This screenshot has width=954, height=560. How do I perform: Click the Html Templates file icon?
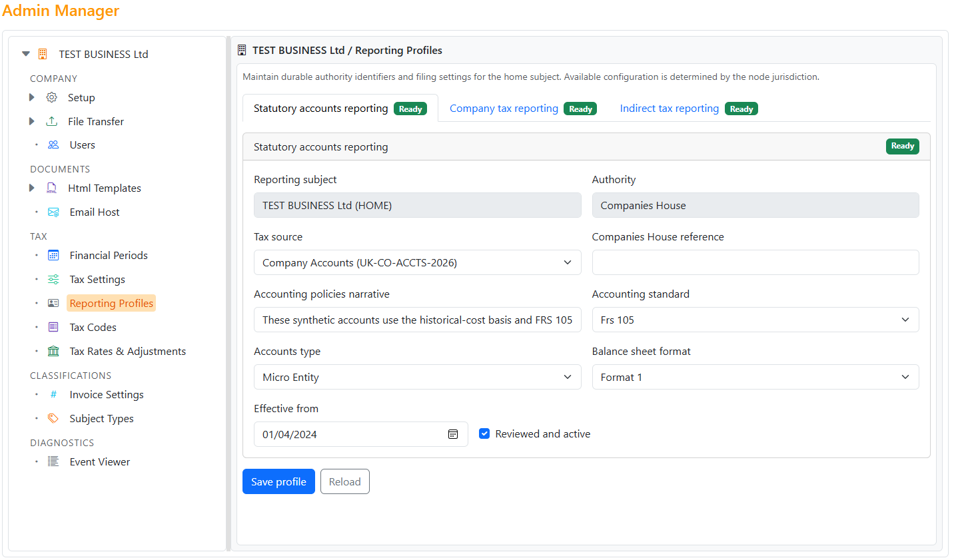(x=51, y=188)
